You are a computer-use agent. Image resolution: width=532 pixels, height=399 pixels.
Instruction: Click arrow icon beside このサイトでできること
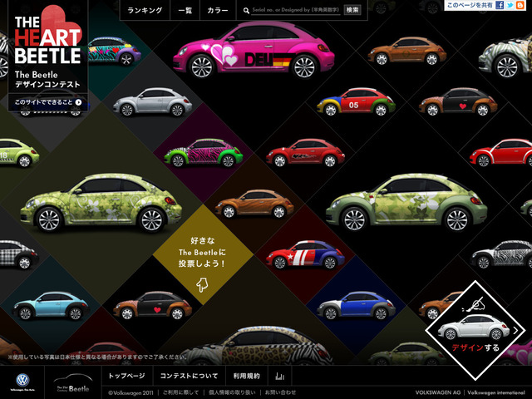click(x=78, y=102)
